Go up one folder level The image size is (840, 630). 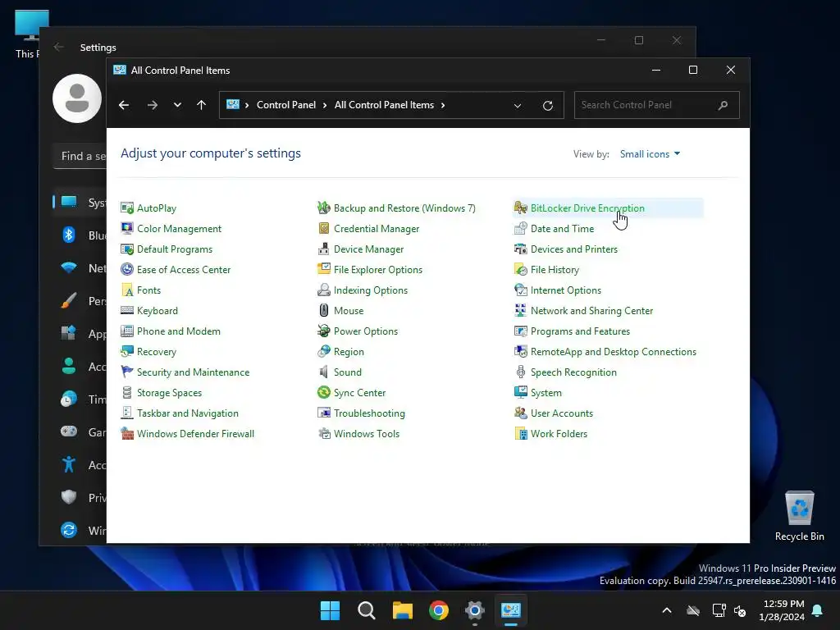point(202,105)
